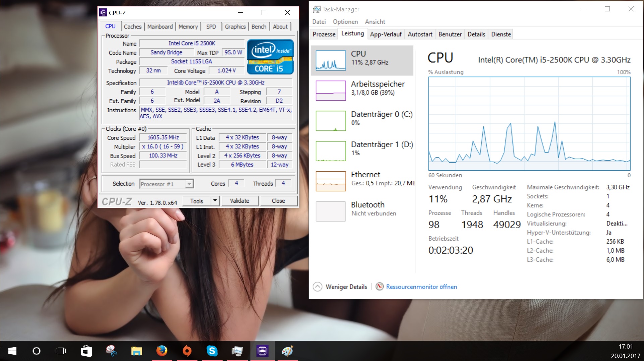Go to the Mainboard tab
644x361 pixels.
[x=160, y=26]
